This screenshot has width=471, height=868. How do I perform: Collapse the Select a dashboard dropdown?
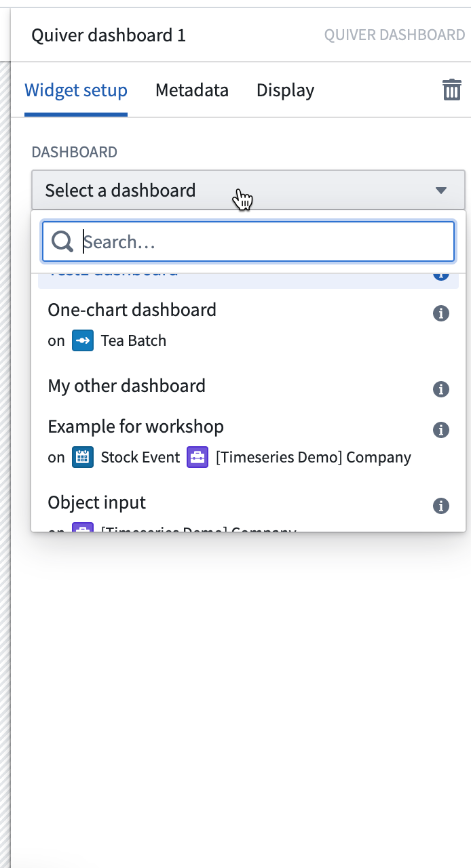coord(248,190)
